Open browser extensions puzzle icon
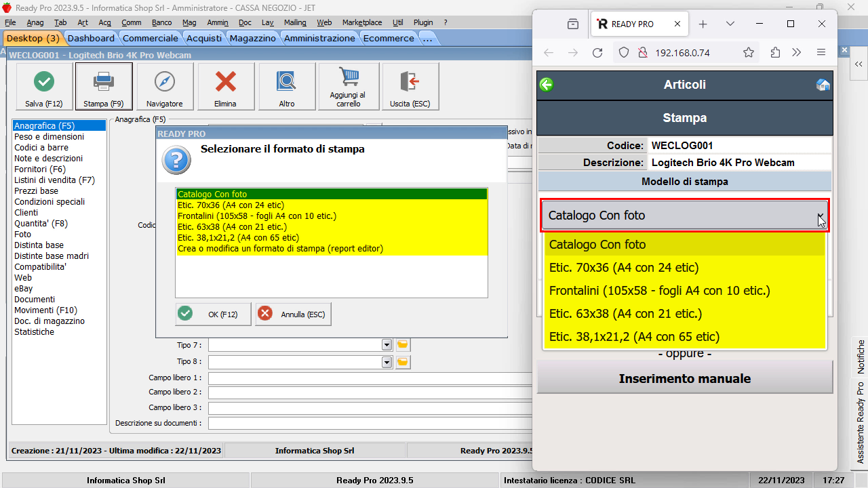 pos(775,52)
